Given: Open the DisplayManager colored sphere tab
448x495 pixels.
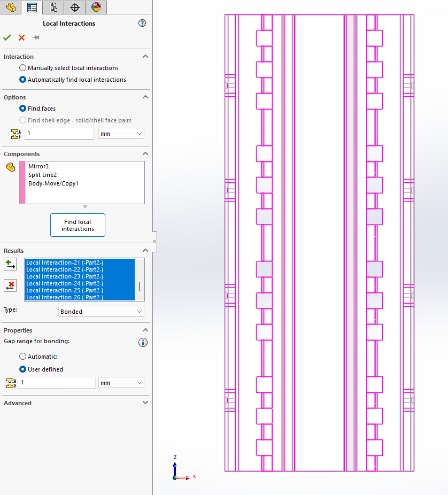Looking at the screenshot, I should pyautogui.click(x=96, y=7).
